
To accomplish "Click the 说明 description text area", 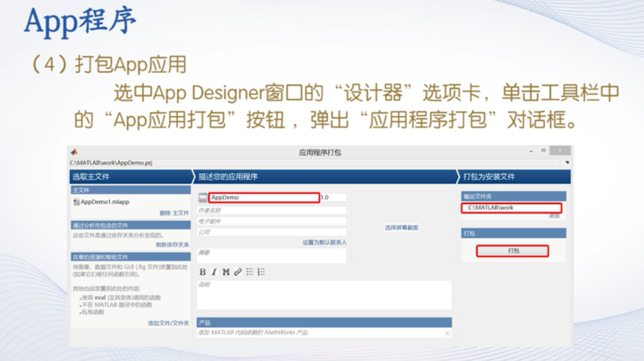I will (x=324, y=295).
